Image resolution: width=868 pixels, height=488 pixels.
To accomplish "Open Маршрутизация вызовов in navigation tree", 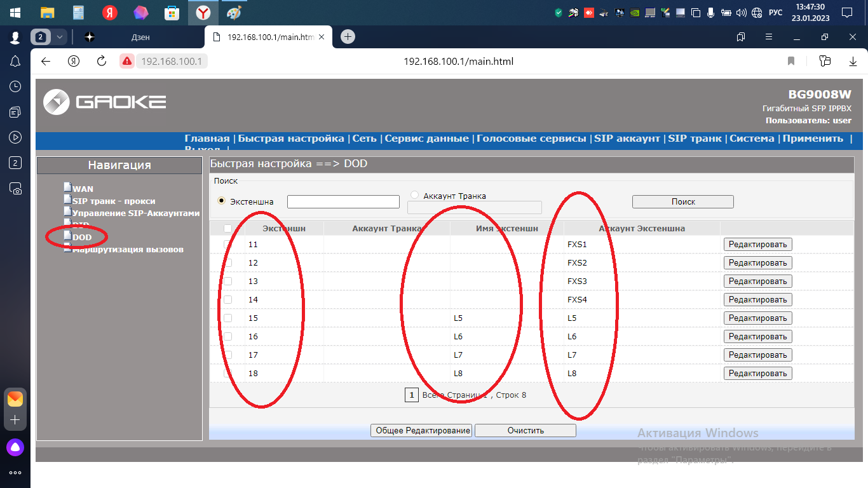I will (x=128, y=250).
